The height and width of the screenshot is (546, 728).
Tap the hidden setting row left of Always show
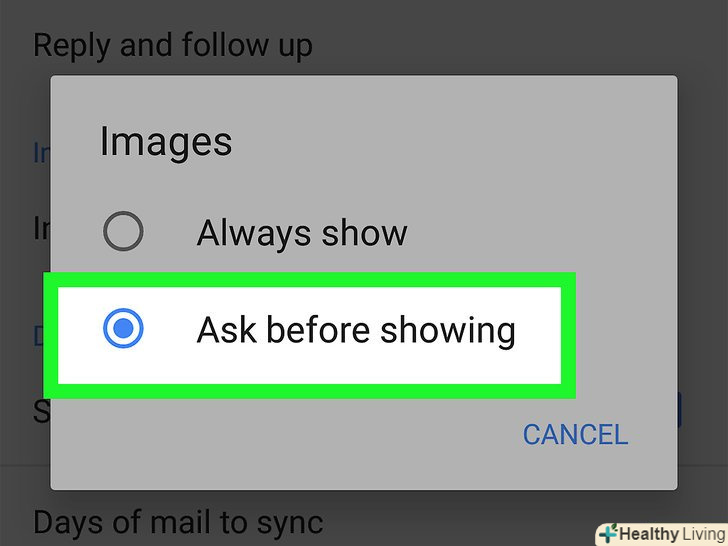pyautogui.click(x=41, y=228)
